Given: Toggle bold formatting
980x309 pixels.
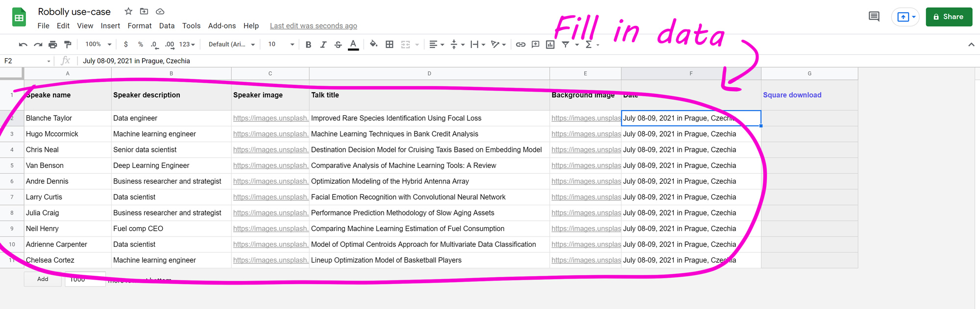Looking at the screenshot, I should click(x=308, y=45).
